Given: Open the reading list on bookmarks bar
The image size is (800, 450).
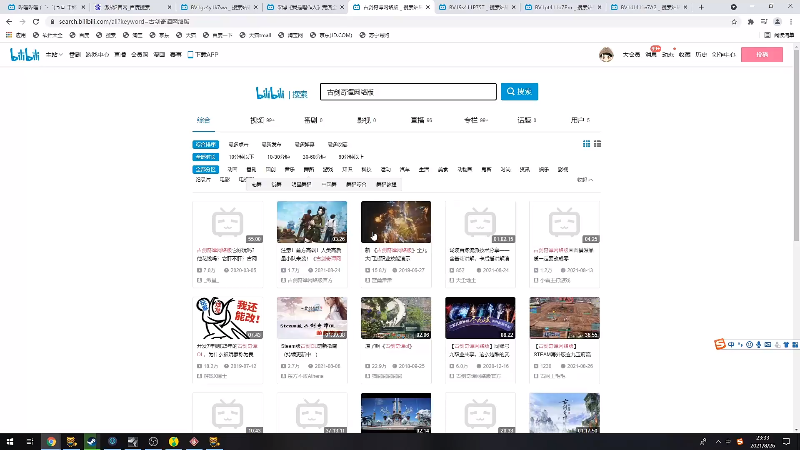Looking at the screenshot, I should coord(779,35).
